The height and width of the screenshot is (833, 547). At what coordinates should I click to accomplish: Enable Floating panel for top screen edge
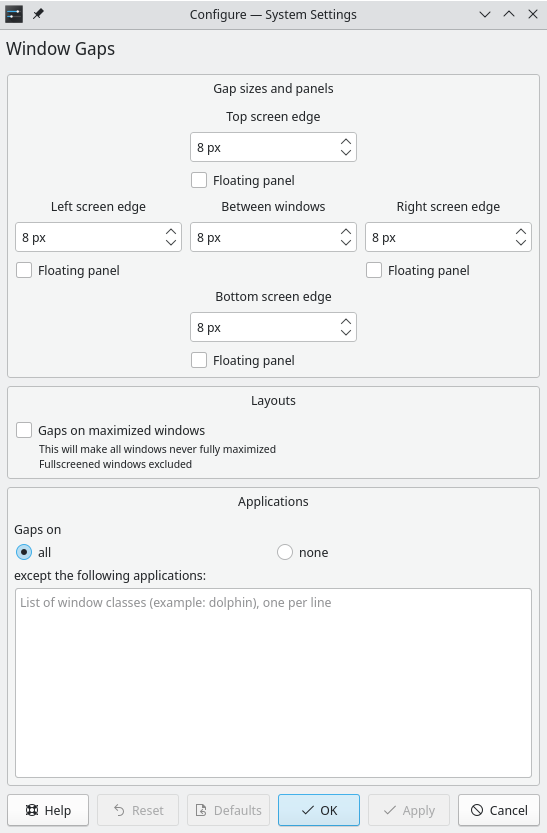click(199, 180)
